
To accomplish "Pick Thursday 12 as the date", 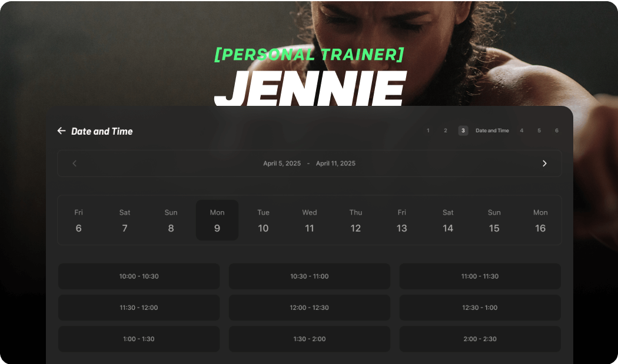I will click(x=355, y=221).
